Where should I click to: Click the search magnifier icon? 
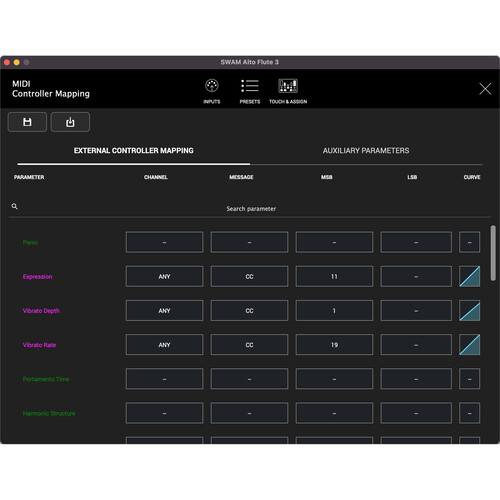coord(14,206)
